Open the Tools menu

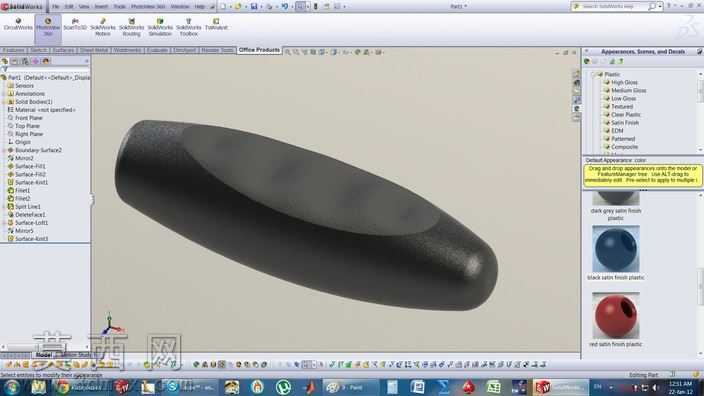pos(119,7)
